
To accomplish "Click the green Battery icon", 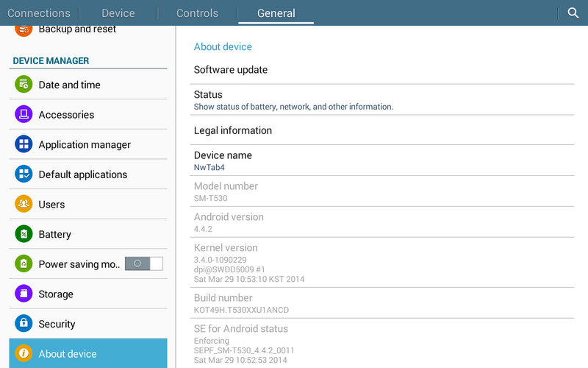I will pyautogui.click(x=24, y=234).
